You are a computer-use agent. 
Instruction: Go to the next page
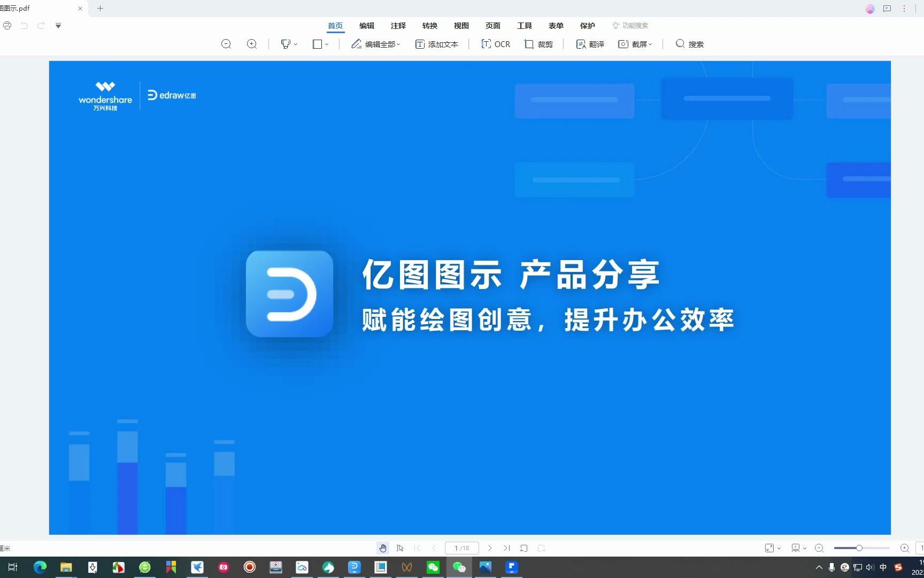490,548
